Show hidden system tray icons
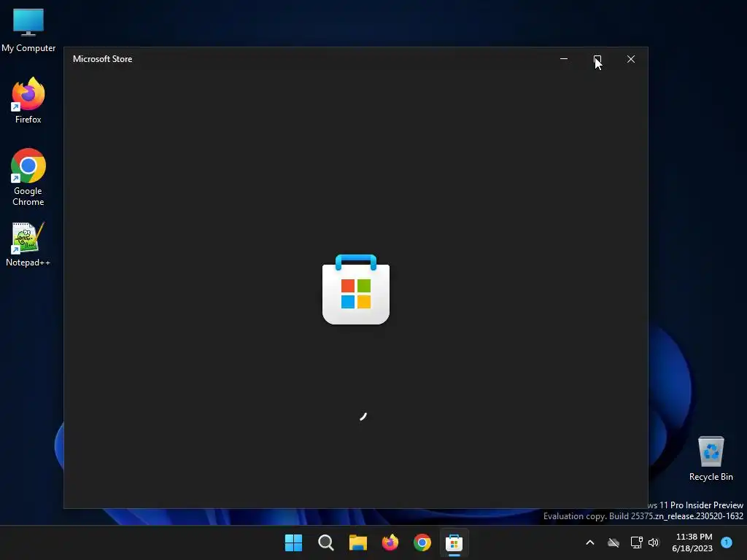Image resolution: width=747 pixels, height=560 pixels. 589,542
